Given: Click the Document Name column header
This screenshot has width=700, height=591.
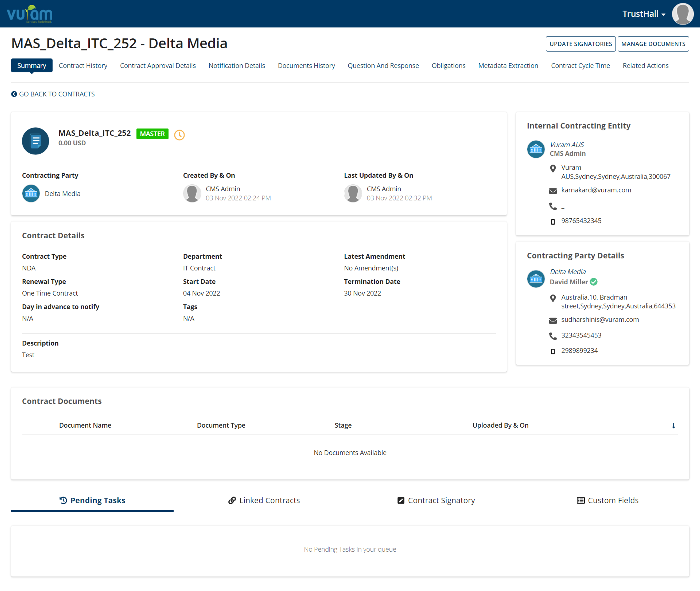Looking at the screenshot, I should (85, 425).
